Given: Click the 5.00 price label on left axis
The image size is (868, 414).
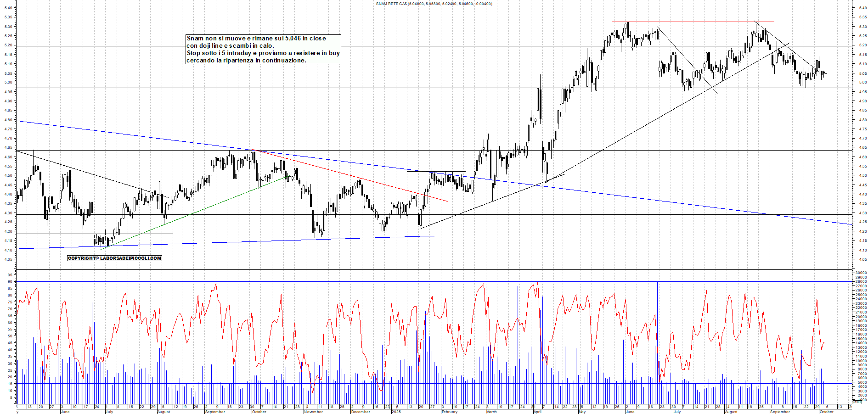Looking at the screenshot, I should 8,83.
